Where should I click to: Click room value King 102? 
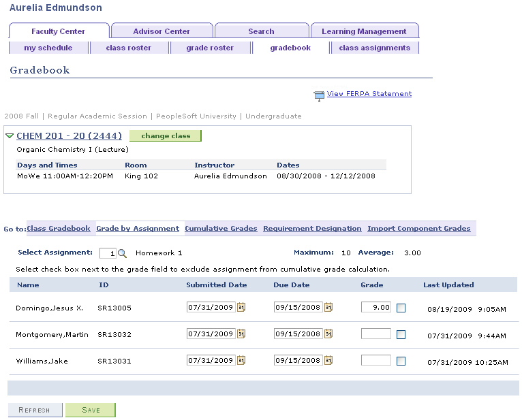point(142,176)
